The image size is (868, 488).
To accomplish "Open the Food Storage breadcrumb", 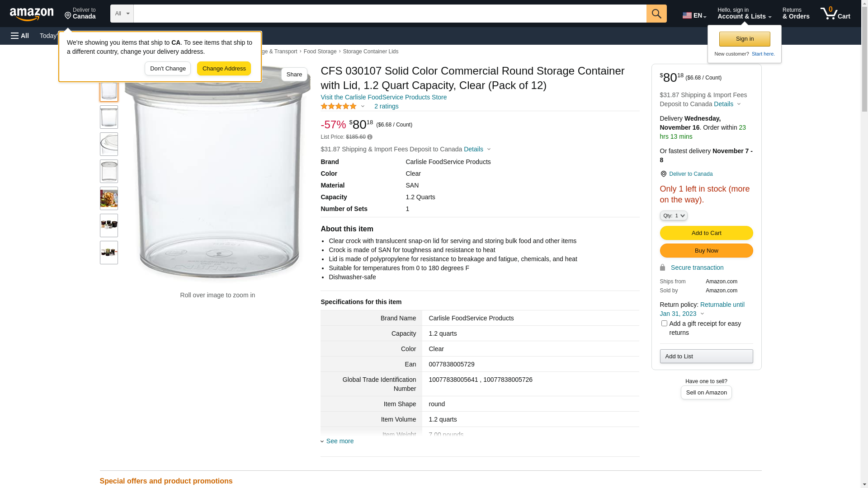I will pyautogui.click(x=320, y=52).
